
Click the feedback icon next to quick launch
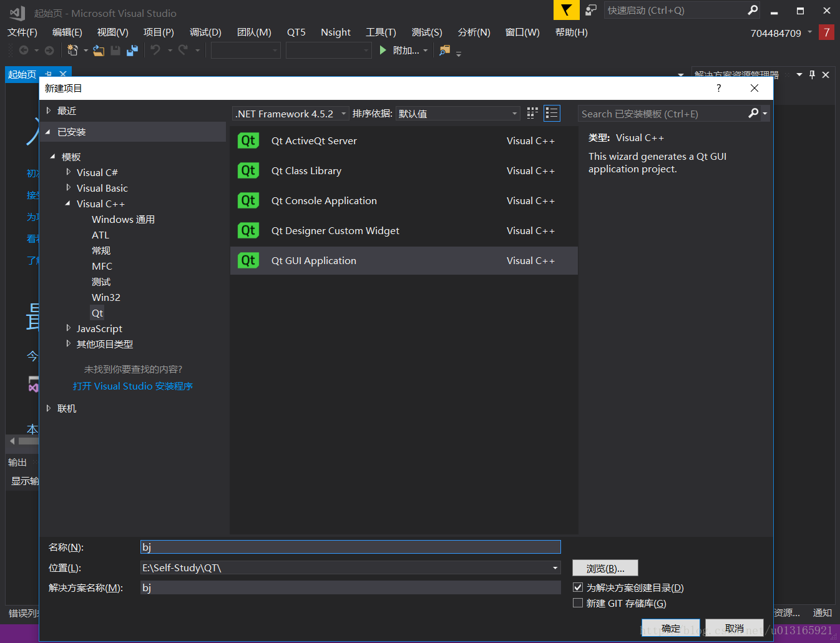(x=590, y=10)
